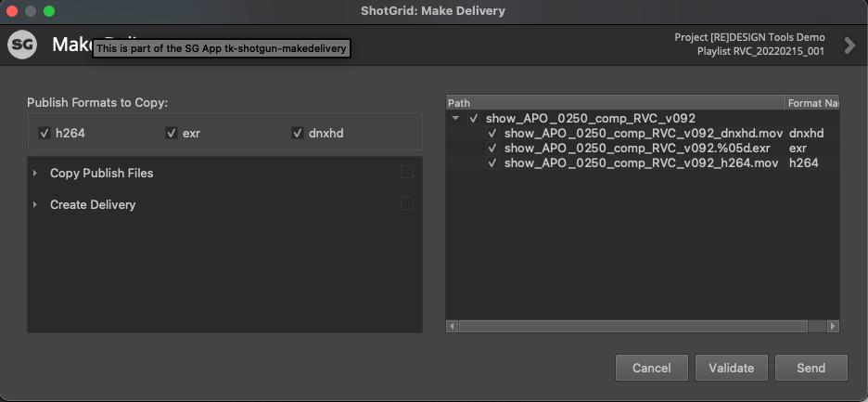This screenshot has height=402, width=868.
Task: Open the context chevron arrow beside the project info
Action: click(x=849, y=45)
